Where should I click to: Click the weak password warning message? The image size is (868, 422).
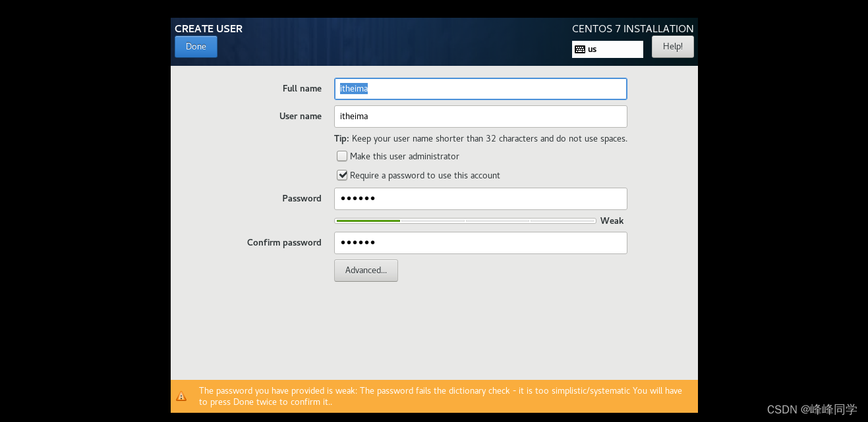(440, 396)
